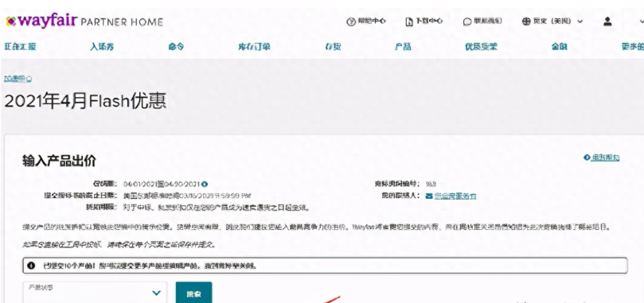The height and width of the screenshot is (303, 644).
Task: Open the 优质货架 navigation menu
Action: (481, 47)
